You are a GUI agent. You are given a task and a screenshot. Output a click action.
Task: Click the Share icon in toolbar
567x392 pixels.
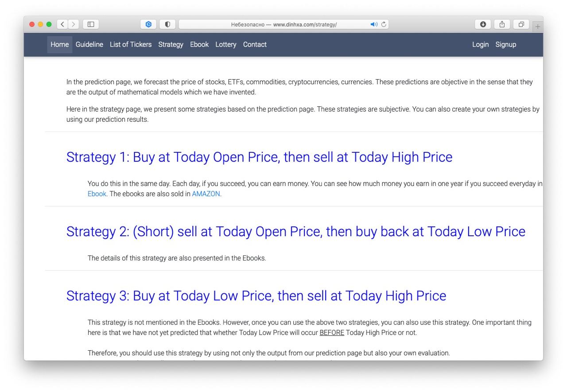502,24
